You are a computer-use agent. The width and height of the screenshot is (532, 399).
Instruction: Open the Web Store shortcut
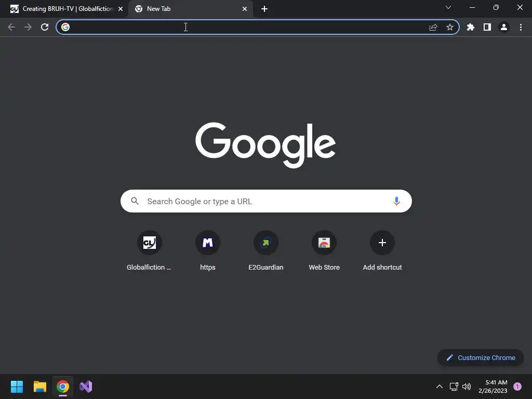pos(324,251)
